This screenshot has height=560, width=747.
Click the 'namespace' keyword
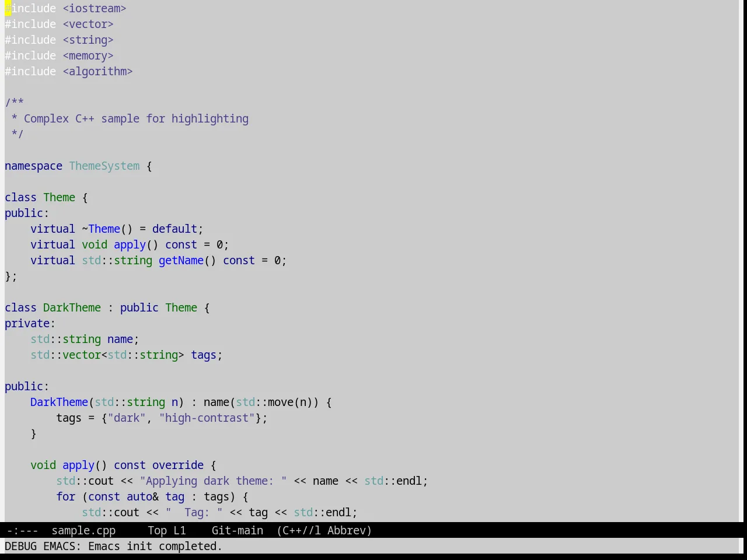click(x=33, y=166)
